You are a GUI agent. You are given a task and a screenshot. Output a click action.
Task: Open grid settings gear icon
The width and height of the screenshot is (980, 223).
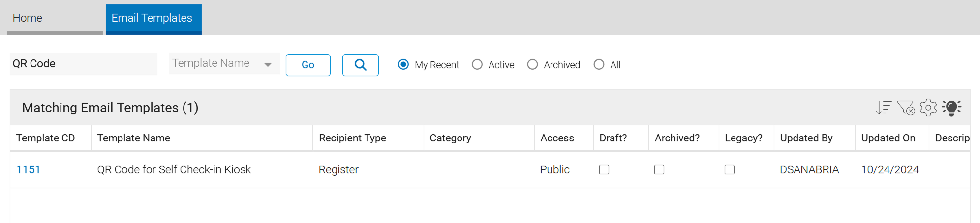928,108
